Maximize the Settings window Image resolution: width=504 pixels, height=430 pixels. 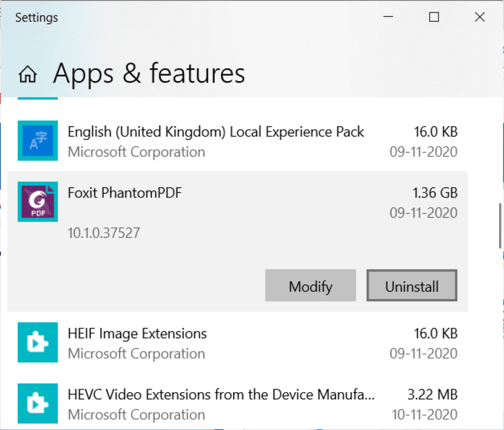pyautogui.click(x=434, y=17)
